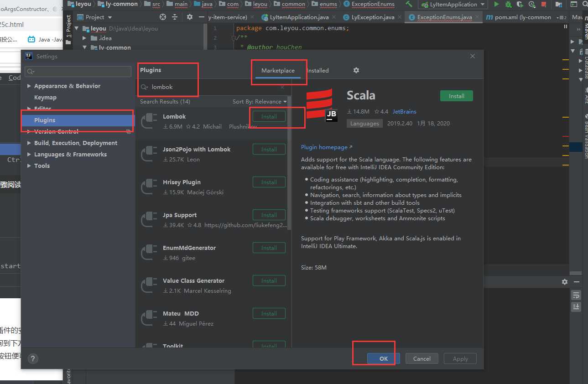Toggle soft-wrap icon in the bottom panel
The image size is (588, 384).
click(576, 295)
